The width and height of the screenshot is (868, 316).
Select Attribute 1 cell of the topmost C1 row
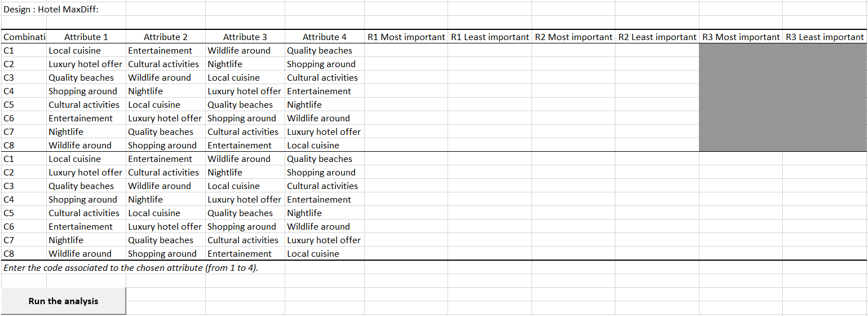tap(86, 51)
